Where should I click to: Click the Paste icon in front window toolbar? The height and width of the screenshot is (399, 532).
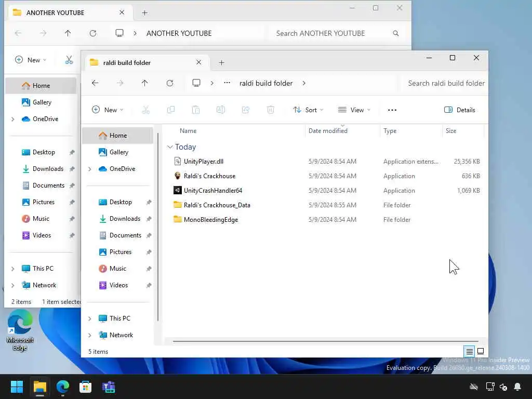[x=196, y=110]
